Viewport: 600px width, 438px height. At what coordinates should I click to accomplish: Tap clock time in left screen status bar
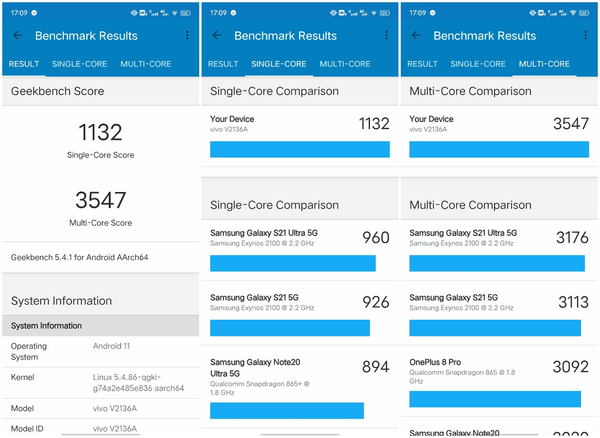[19, 13]
